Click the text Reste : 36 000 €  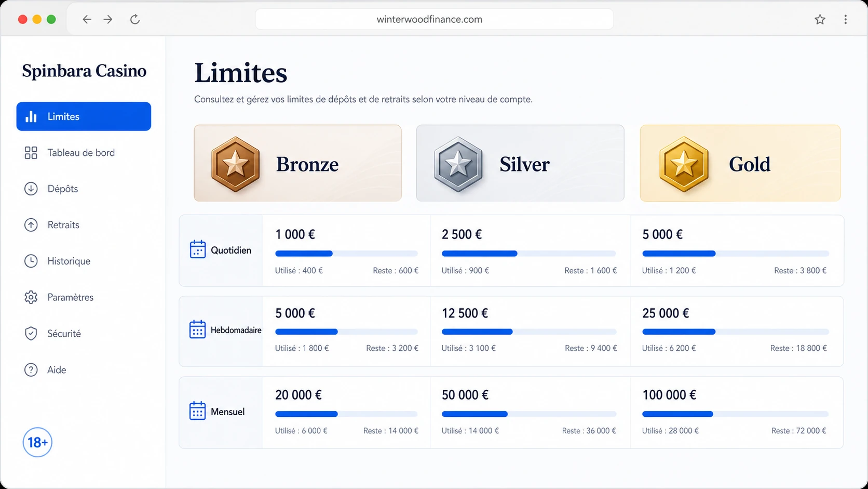click(x=589, y=431)
